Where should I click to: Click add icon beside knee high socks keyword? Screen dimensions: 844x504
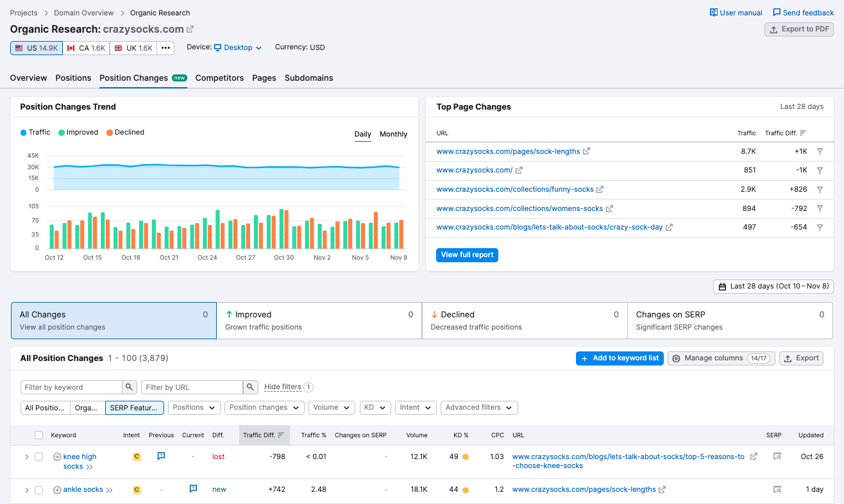coord(57,457)
